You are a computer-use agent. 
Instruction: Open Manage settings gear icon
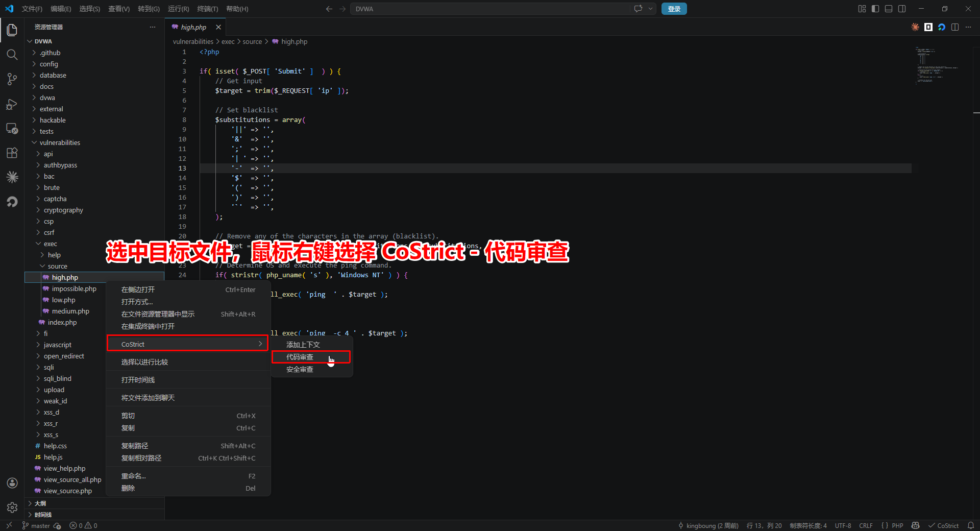(12, 507)
